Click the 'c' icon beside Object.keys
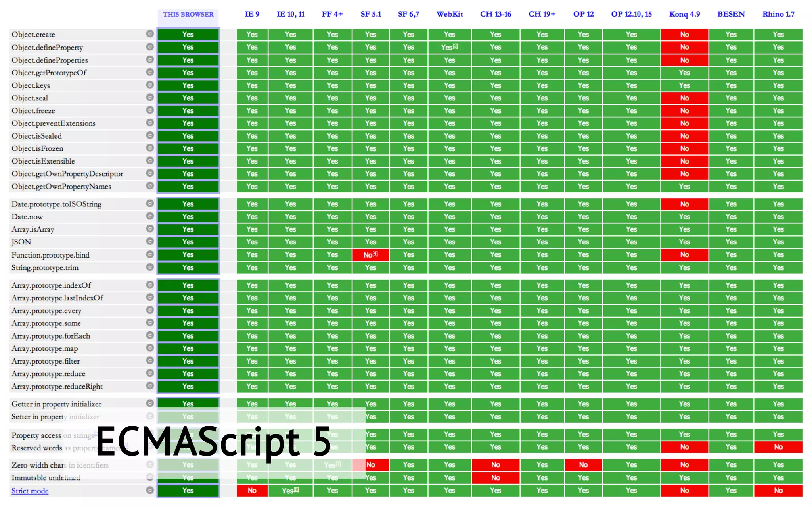The image size is (812, 508). (150, 85)
